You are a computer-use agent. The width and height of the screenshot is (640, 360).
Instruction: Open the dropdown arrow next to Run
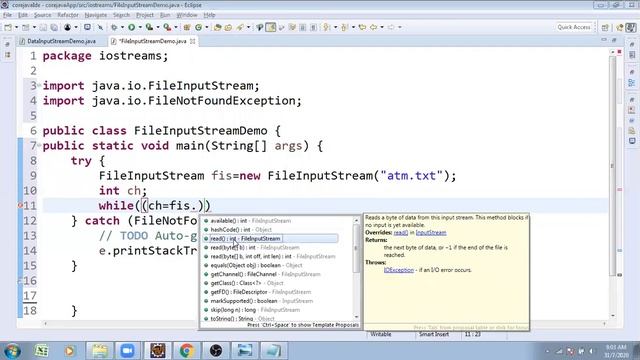tap(140, 27)
